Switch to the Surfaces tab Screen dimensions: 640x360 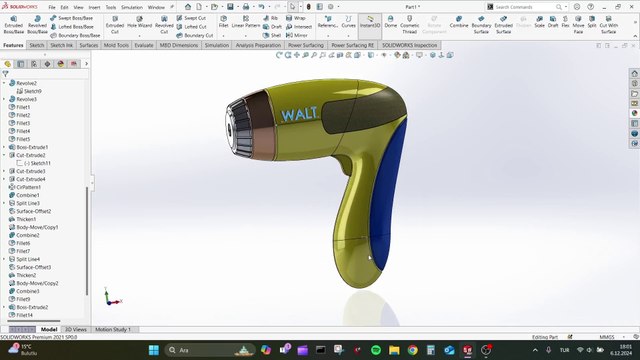click(89, 45)
